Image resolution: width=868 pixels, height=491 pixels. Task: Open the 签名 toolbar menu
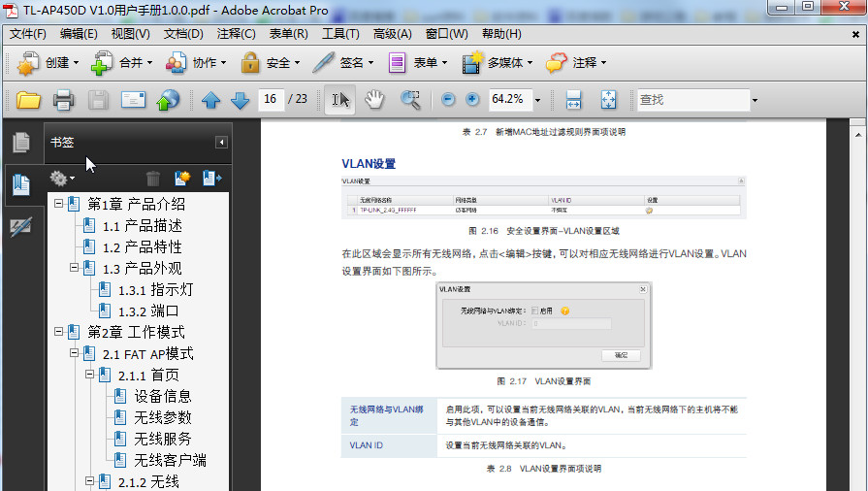[x=343, y=63]
